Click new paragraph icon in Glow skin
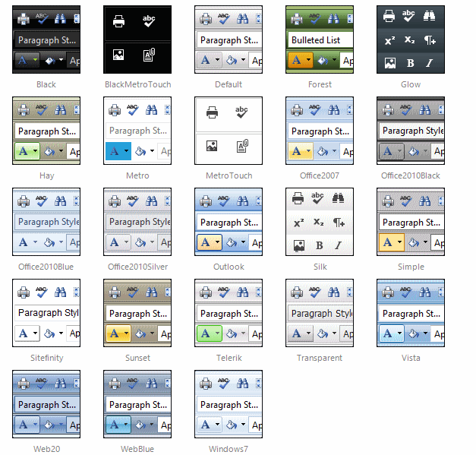 (x=430, y=39)
